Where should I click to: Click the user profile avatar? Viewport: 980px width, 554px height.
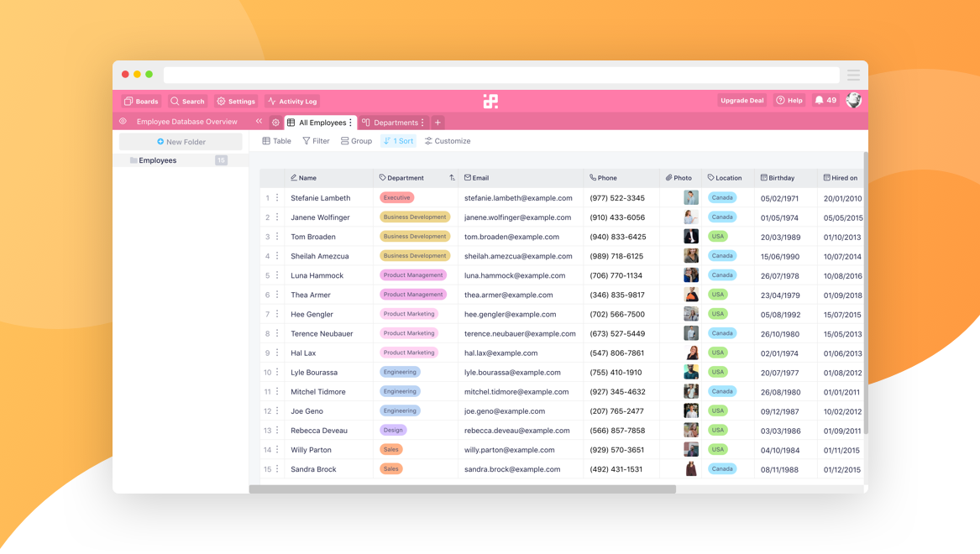point(853,100)
